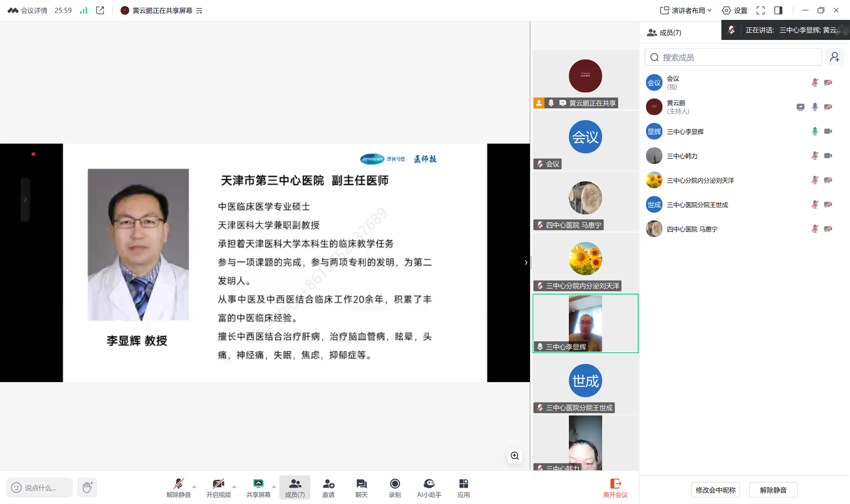Click 黄云鹏's screen sharing status icon
The image size is (850, 504).
pyautogui.click(x=800, y=107)
